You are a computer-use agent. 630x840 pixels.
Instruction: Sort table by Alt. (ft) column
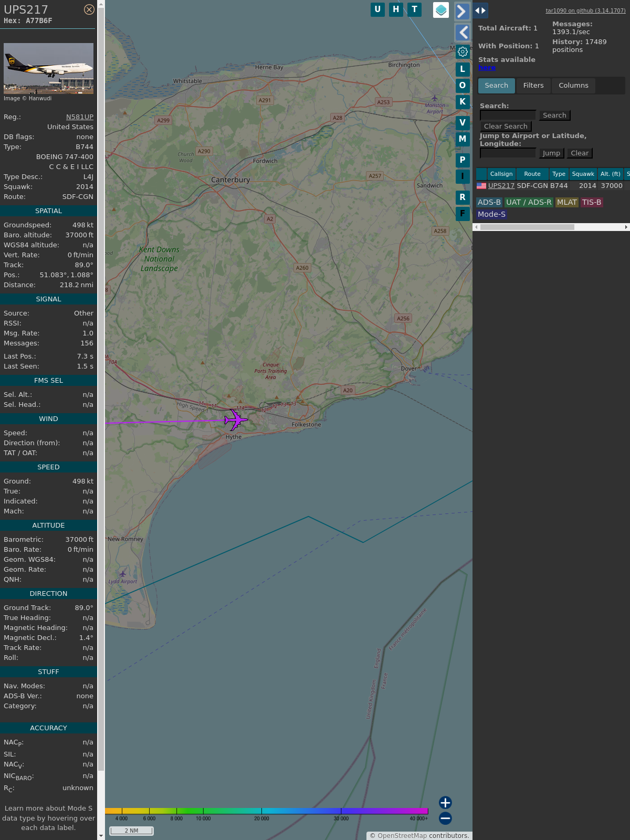(611, 174)
